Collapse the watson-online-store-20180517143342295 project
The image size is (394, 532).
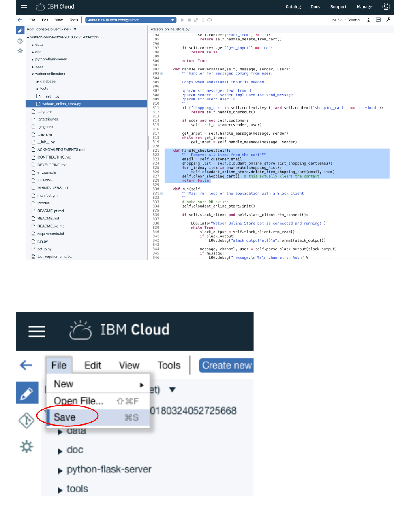point(28,37)
